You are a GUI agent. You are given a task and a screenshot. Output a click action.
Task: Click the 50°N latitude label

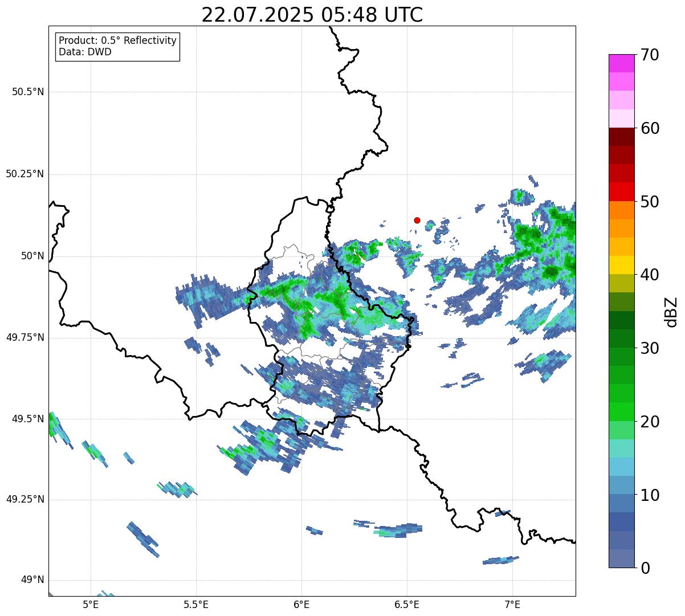[32, 256]
